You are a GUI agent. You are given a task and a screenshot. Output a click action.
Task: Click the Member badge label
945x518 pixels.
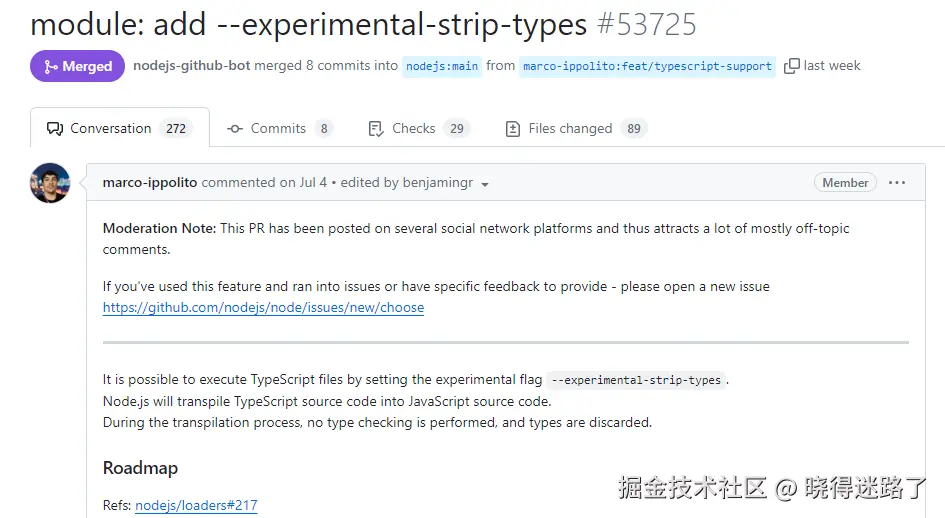(845, 183)
